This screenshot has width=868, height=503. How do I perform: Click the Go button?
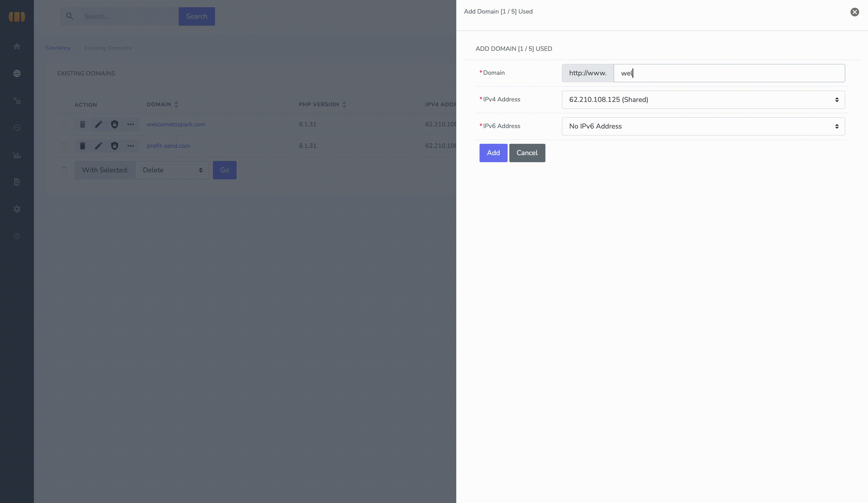(x=225, y=170)
